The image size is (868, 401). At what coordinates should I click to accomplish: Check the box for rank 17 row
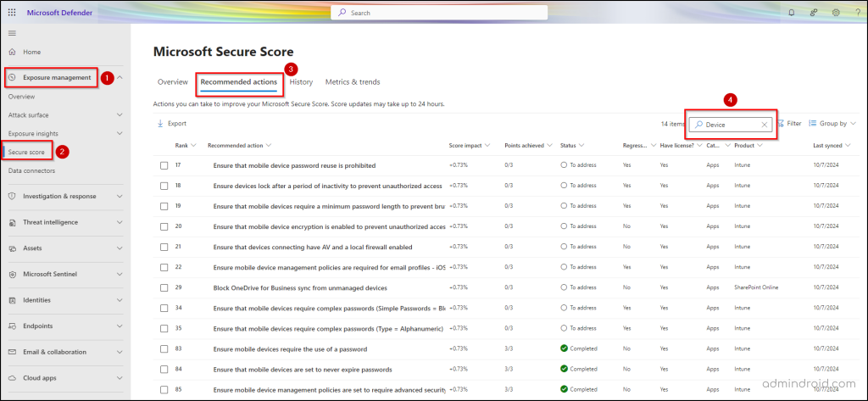164,164
